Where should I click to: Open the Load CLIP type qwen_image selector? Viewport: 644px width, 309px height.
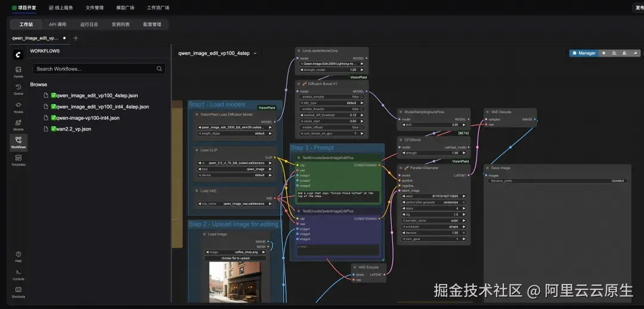(235, 169)
